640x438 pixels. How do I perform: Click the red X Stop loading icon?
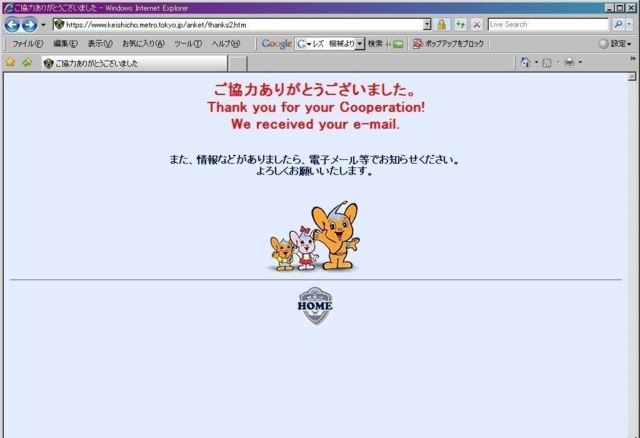[476, 24]
